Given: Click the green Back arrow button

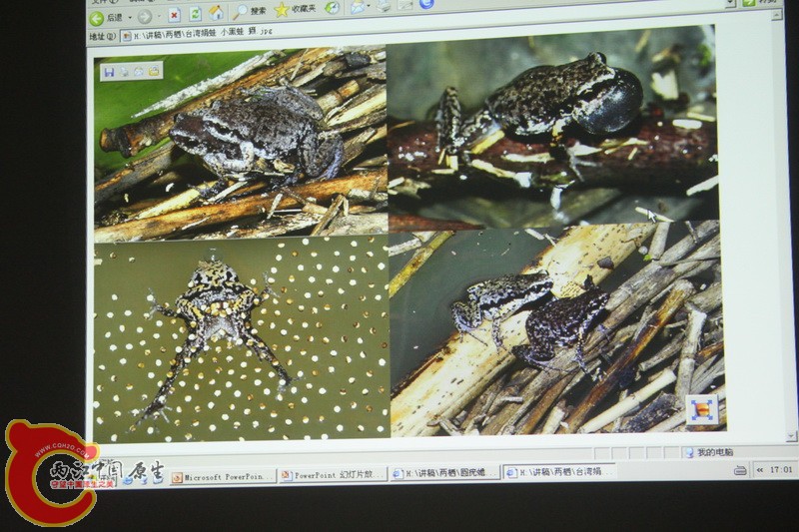Looking at the screenshot, I should (x=96, y=19).
